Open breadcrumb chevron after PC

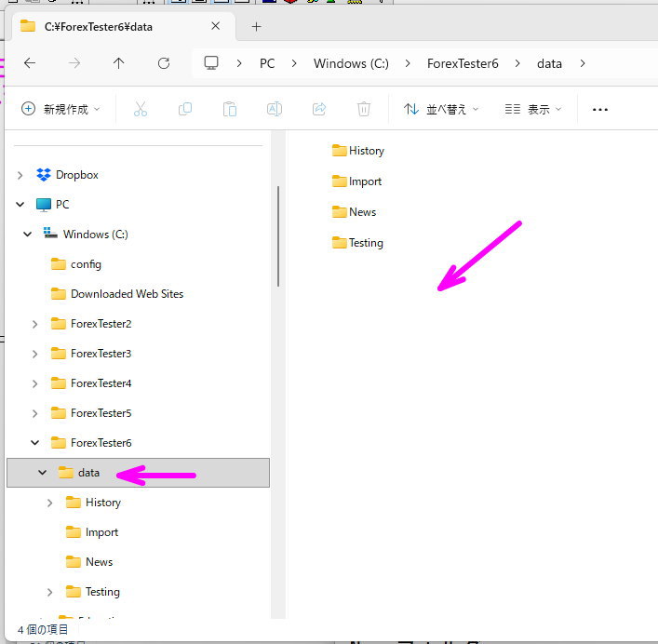(x=294, y=63)
